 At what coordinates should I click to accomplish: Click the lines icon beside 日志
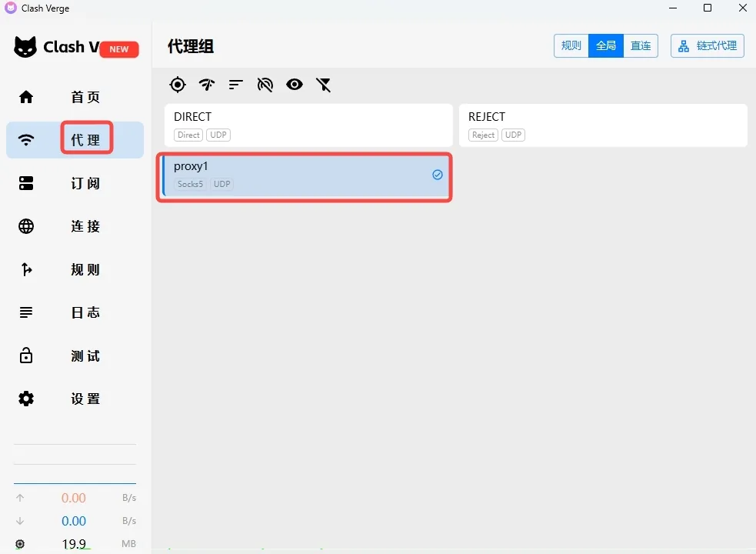tap(26, 312)
